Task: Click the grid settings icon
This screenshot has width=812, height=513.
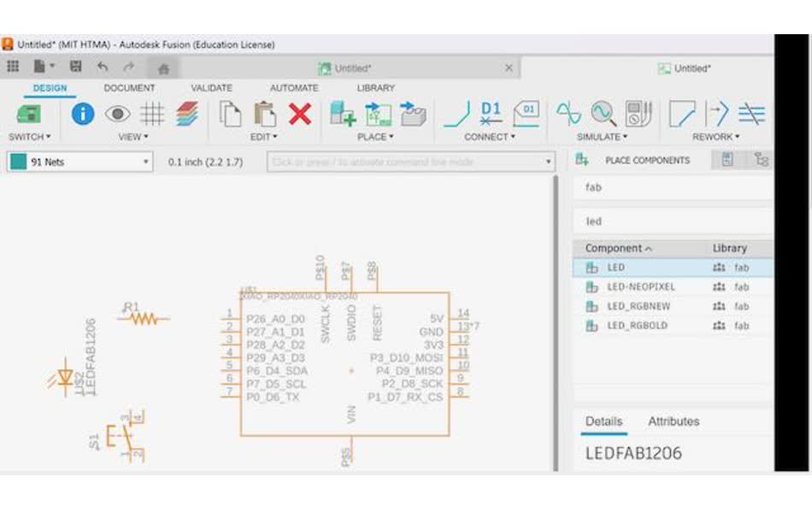Action: (x=150, y=114)
